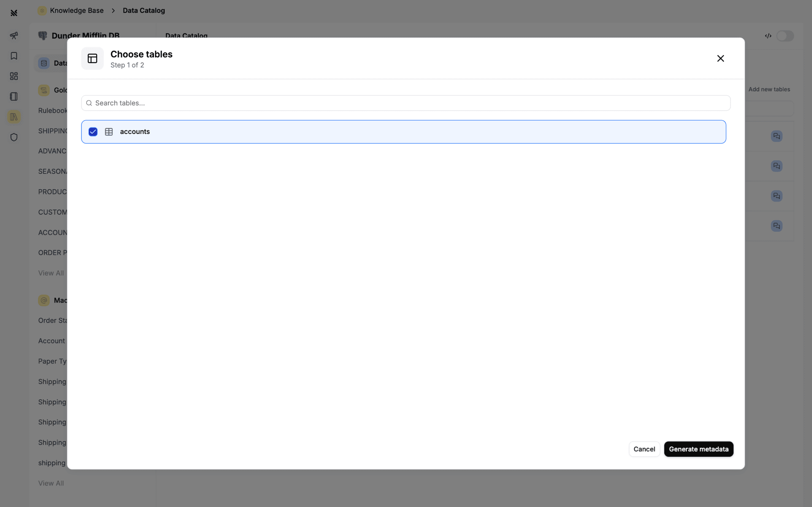Click the code view icon near toggle
Screen dimensions: 812x507
[x=768, y=36]
